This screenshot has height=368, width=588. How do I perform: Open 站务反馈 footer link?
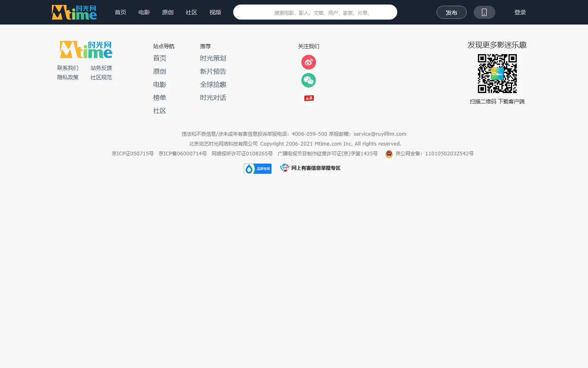pyautogui.click(x=101, y=68)
